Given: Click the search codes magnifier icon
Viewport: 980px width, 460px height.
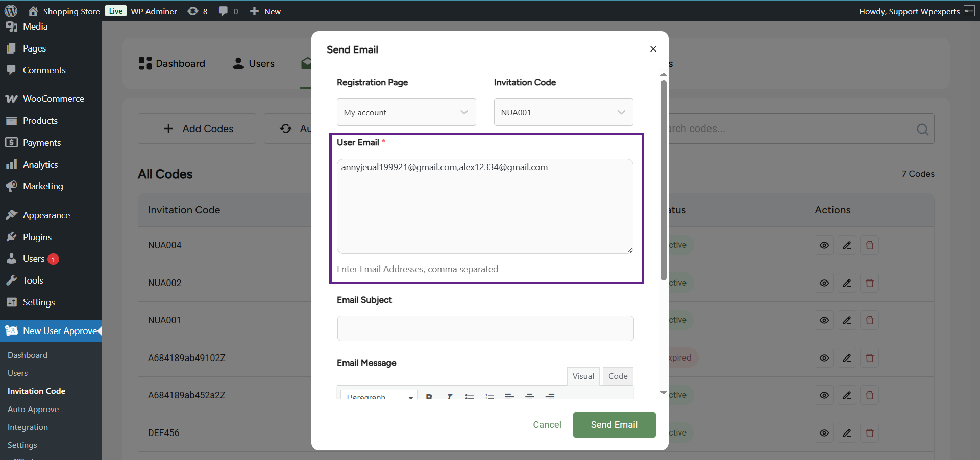Looking at the screenshot, I should point(922,129).
